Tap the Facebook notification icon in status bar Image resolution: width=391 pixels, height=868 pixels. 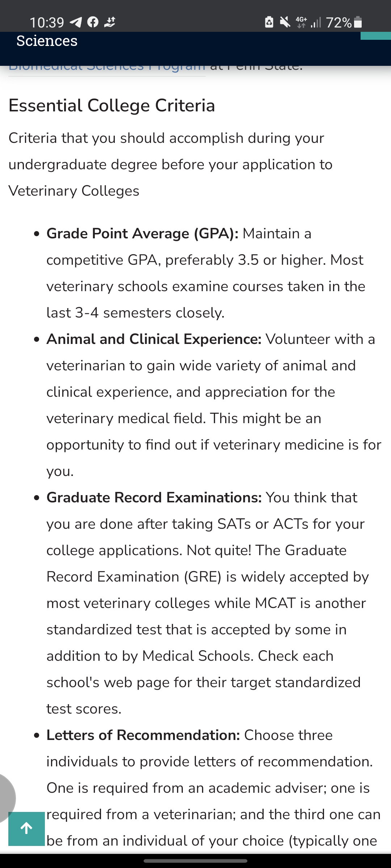[93, 22]
